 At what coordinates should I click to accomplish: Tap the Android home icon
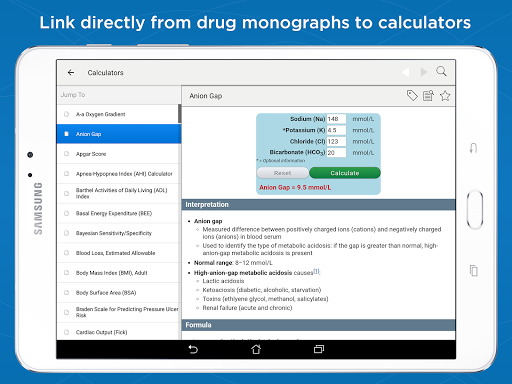256,349
